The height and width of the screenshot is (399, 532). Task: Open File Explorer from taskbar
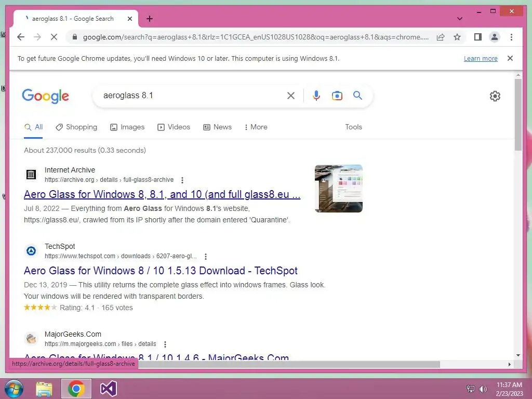point(44,389)
